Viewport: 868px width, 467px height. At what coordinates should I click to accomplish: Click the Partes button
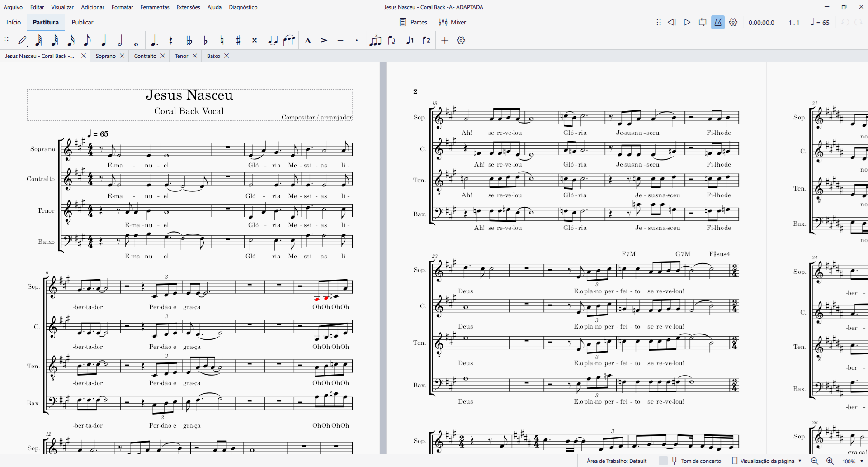click(x=414, y=22)
